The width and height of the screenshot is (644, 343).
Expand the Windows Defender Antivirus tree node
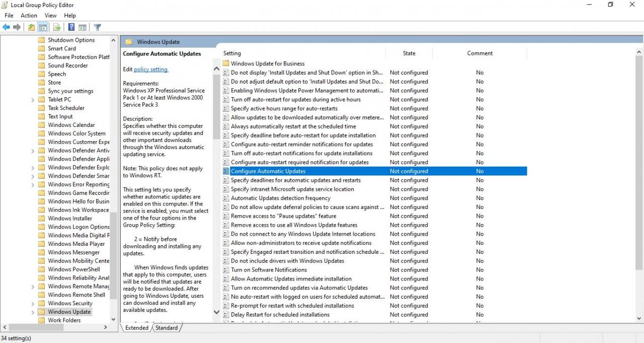click(33, 151)
